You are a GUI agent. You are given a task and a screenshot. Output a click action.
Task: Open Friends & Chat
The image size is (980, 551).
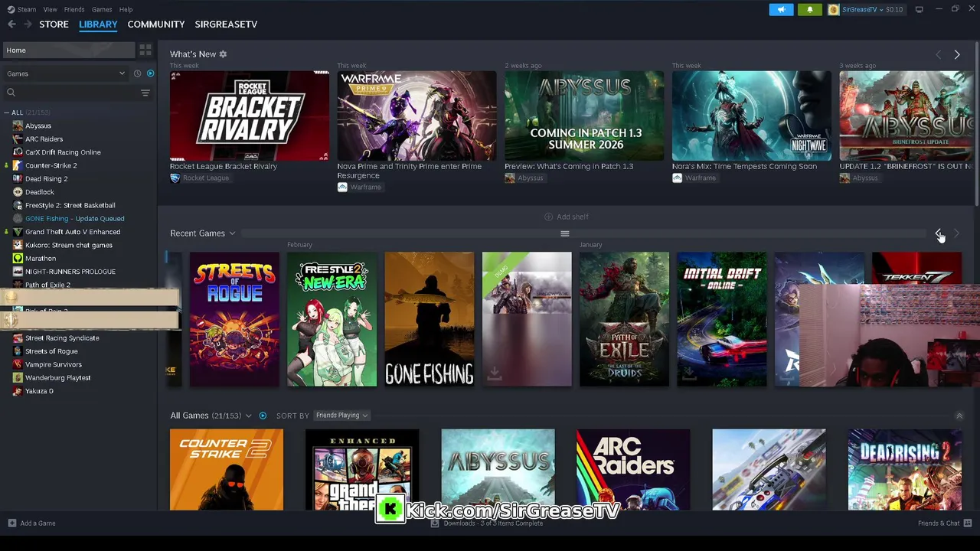click(x=945, y=523)
